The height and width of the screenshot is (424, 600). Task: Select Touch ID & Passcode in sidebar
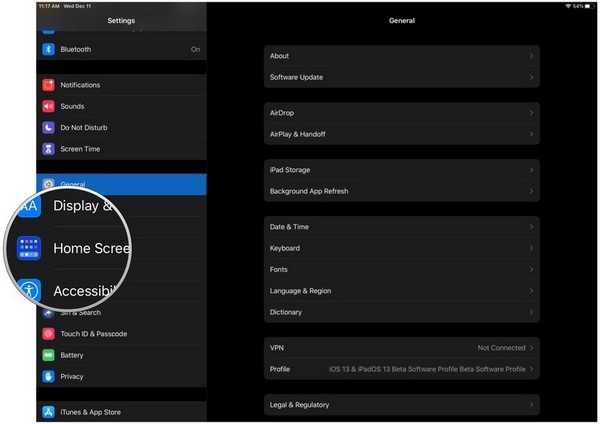coord(93,334)
